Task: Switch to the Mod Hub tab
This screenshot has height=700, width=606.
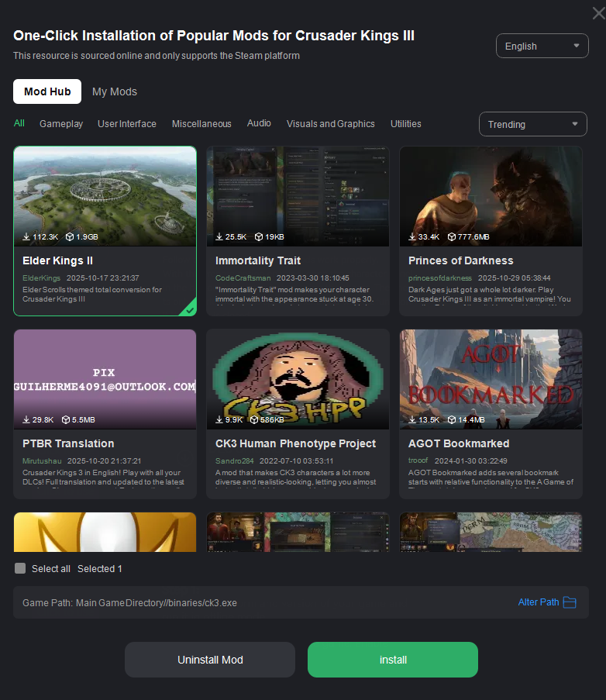Action: coord(47,91)
